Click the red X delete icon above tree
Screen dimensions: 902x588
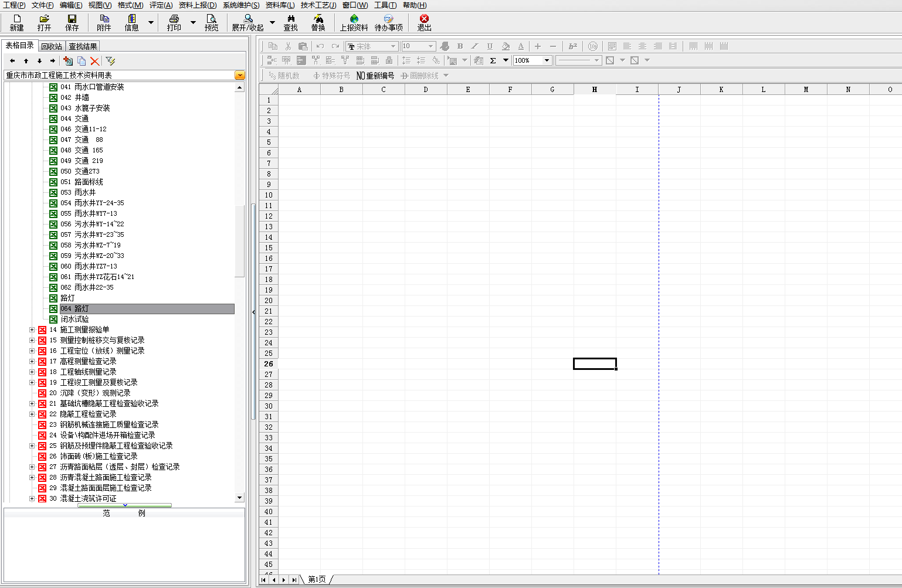[95, 61]
